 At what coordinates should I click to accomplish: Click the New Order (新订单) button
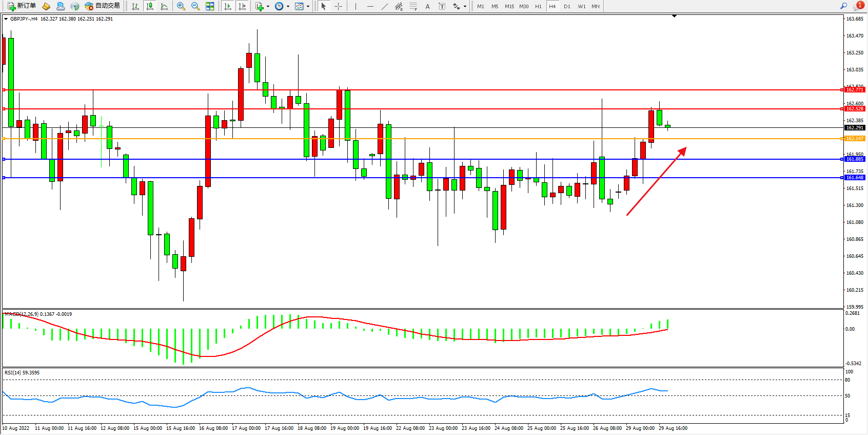tap(22, 6)
